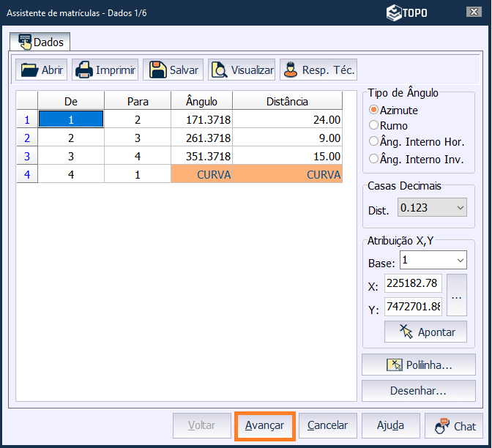The height and width of the screenshot is (448, 492).
Task: Click the Desenhar... button
Action: coord(418,391)
